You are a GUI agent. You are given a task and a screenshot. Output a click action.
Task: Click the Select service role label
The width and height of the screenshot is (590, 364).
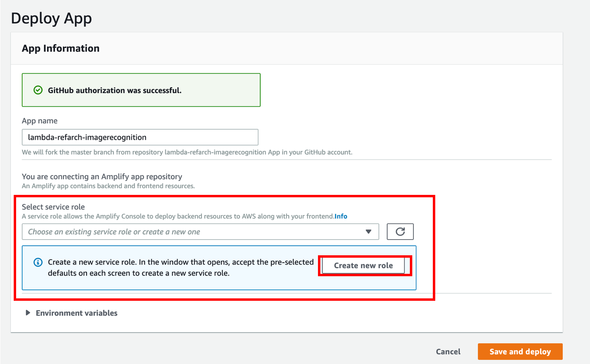pos(53,207)
